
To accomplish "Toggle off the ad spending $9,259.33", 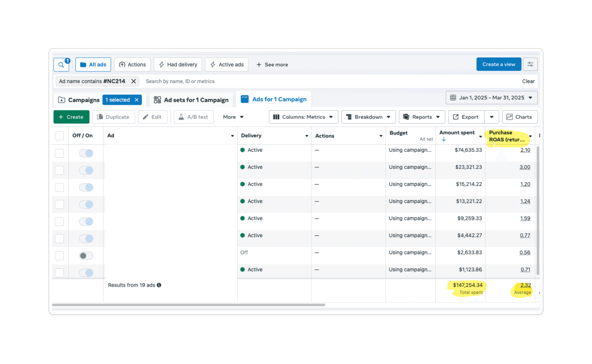I will click(x=86, y=221).
